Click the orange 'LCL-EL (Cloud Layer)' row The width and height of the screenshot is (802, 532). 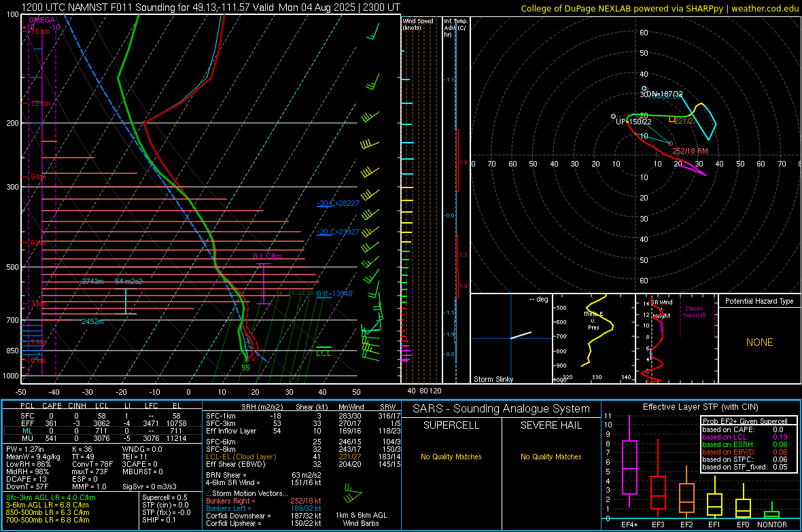click(x=303, y=457)
